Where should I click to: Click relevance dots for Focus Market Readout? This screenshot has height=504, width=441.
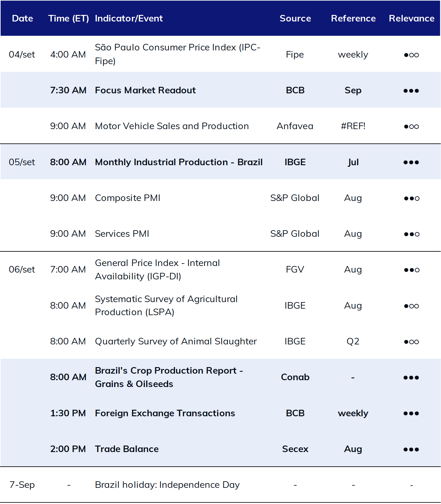coord(411,91)
